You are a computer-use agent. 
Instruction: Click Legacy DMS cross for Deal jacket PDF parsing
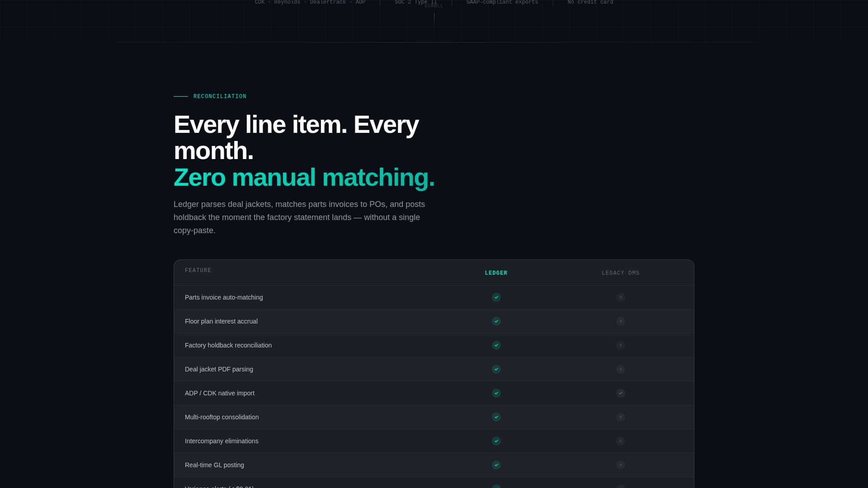click(x=621, y=369)
